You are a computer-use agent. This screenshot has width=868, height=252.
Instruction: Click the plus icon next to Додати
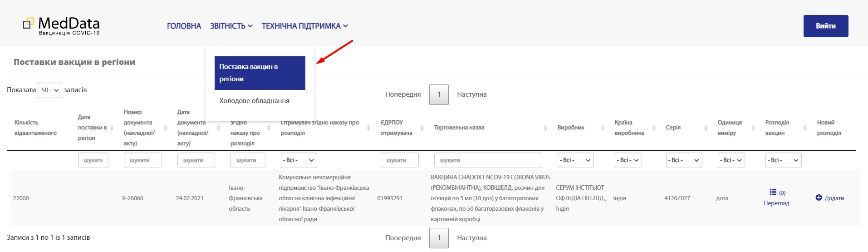tap(819, 198)
